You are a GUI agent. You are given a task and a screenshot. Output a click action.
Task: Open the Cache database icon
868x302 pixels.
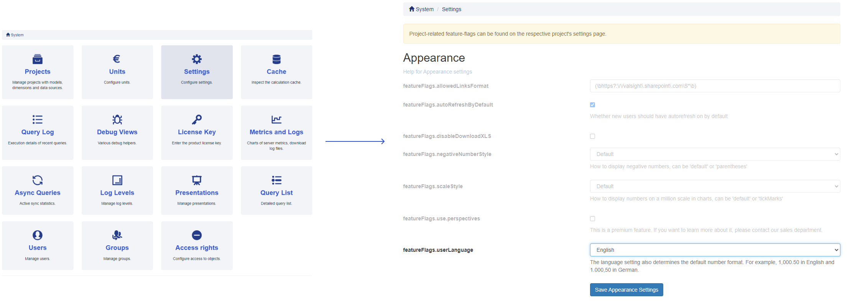276,59
